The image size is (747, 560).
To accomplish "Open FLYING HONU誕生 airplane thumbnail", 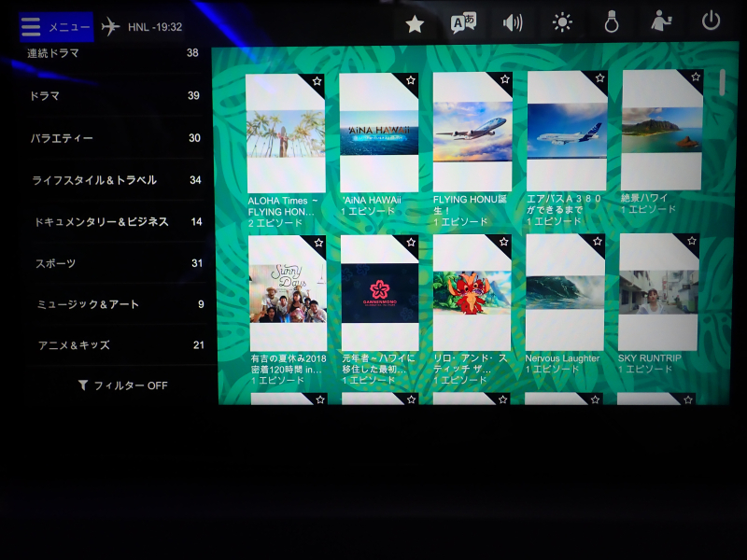I will [472, 132].
